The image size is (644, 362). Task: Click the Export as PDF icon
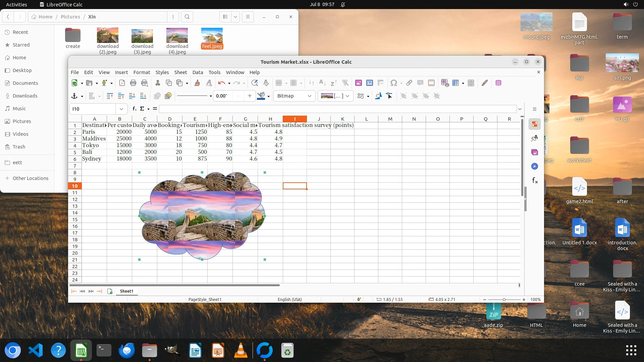click(x=122, y=83)
